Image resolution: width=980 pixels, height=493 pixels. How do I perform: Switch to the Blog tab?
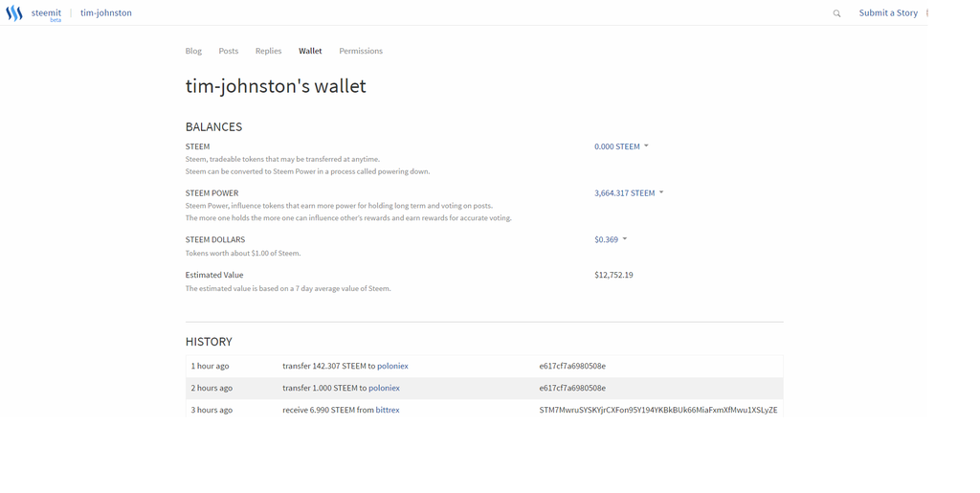point(193,51)
